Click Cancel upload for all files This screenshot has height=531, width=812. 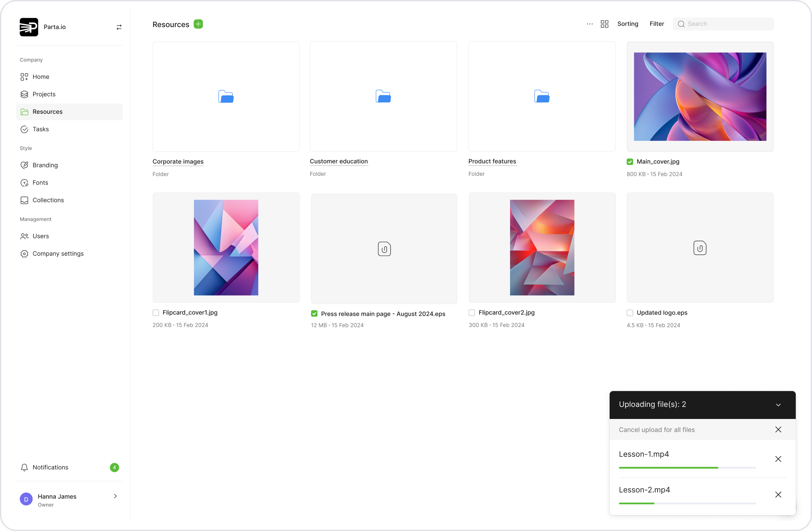point(657,430)
